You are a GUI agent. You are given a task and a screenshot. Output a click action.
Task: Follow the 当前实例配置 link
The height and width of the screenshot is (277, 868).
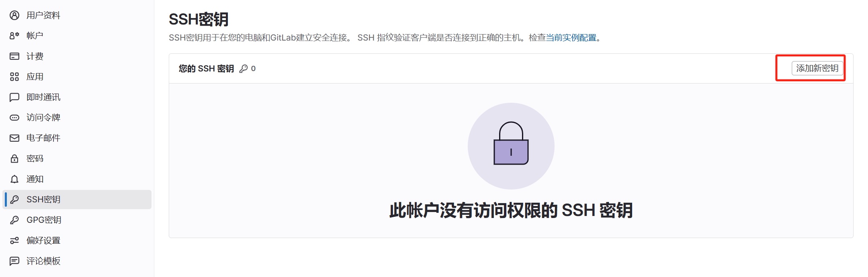(571, 38)
